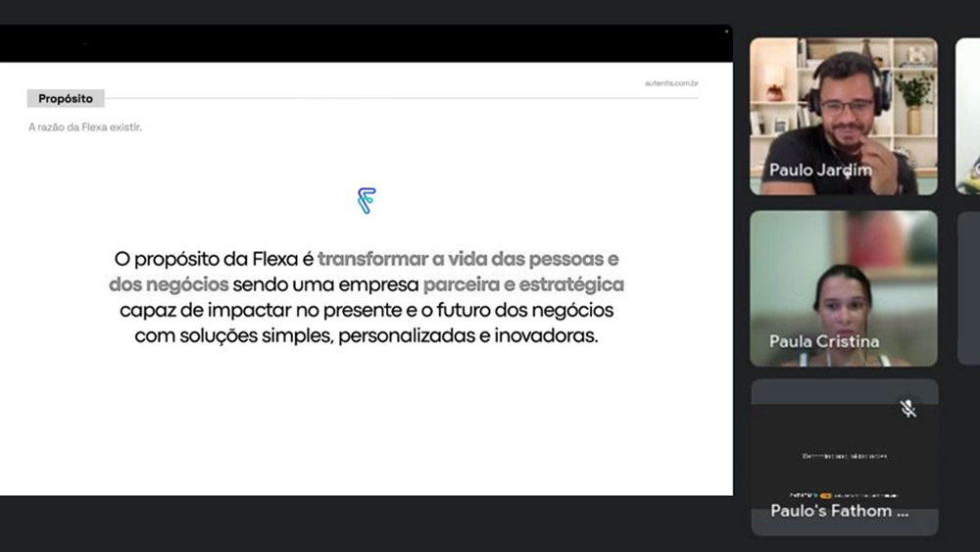This screenshot has width=980, height=552.
Task: Click the partially visible top-right participant tile
Action: [967, 117]
